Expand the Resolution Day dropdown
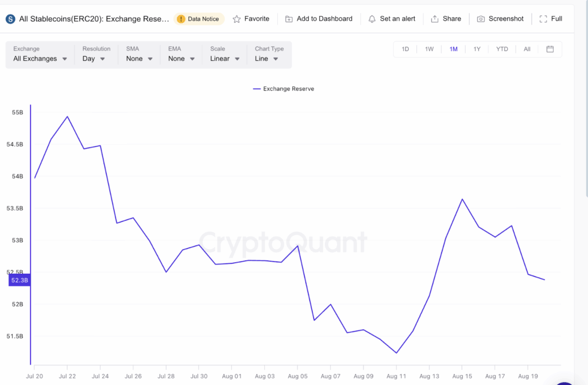 (x=96, y=55)
